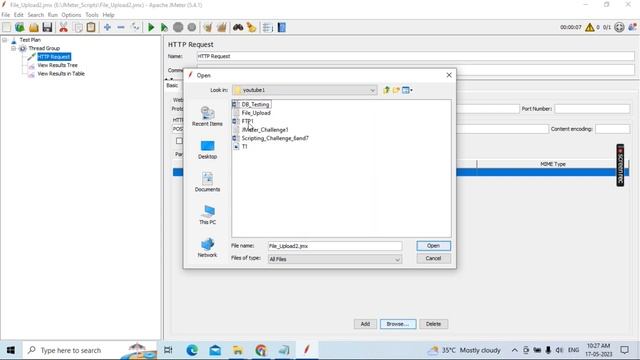640x360 pixels.
Task: Open the Search menu
Action: click(x=36, y=15)
